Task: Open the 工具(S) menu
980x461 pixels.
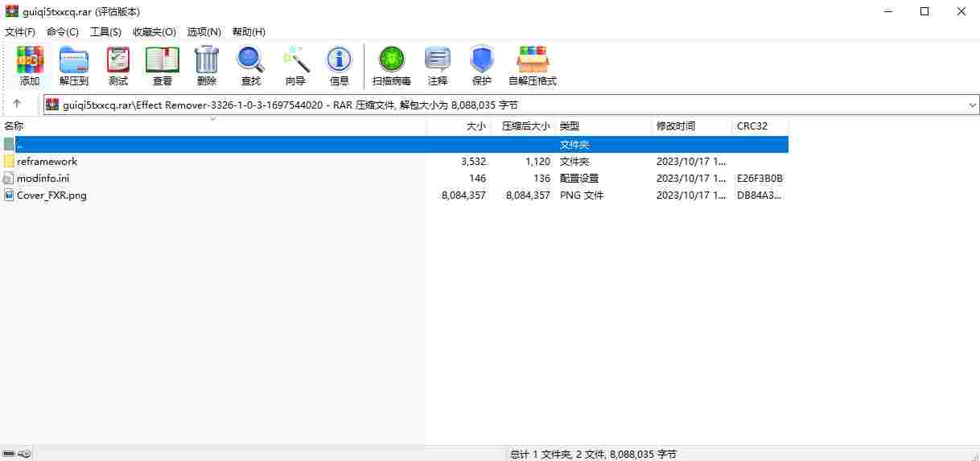Action: [x=105, y=31]
